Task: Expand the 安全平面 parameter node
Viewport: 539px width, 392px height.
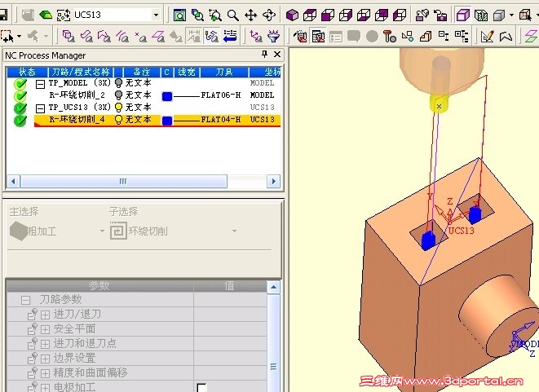Action: [45, 329]
